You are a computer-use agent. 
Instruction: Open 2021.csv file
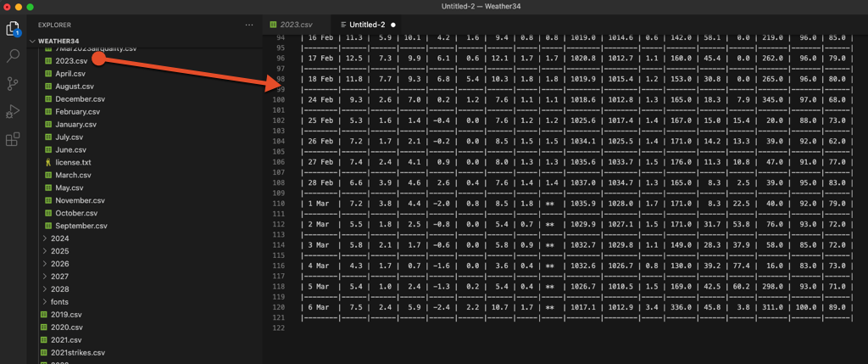pos(66,340)
